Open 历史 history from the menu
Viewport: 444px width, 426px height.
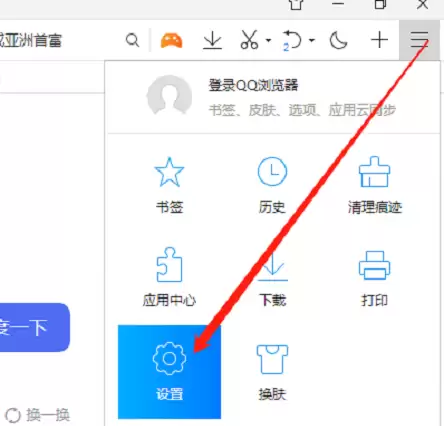click(x=272, y=185)
